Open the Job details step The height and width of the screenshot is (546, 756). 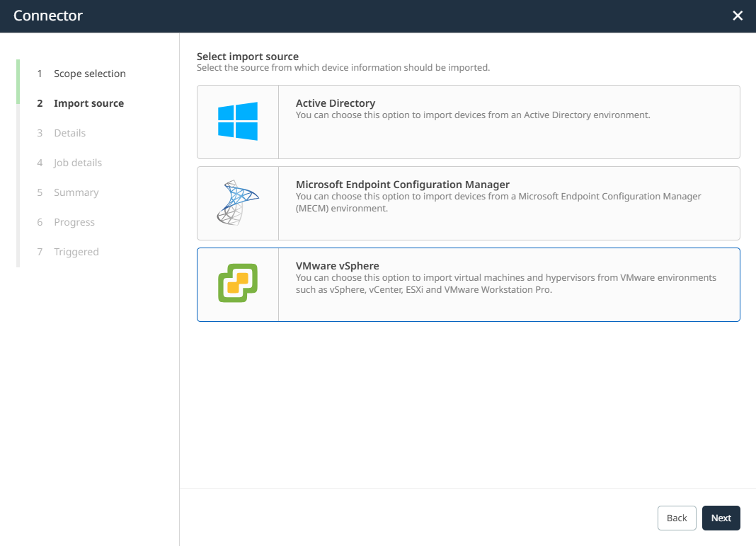point(78,163)
